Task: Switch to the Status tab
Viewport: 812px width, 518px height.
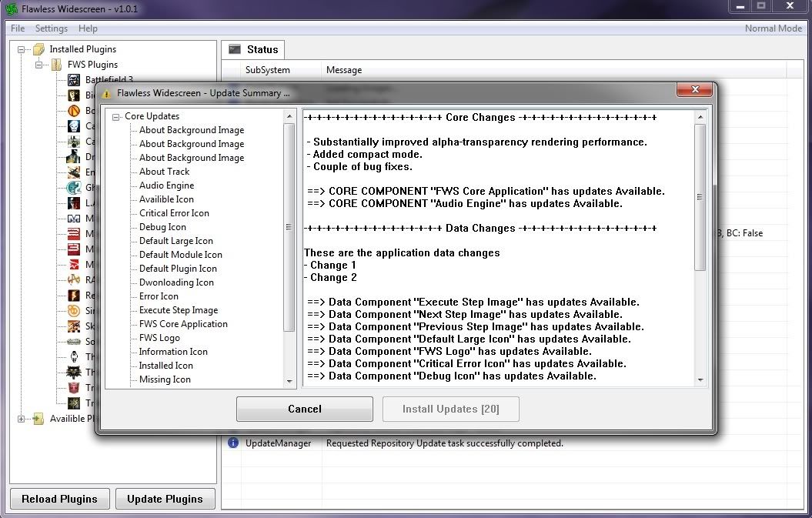Action: point(253,49)
